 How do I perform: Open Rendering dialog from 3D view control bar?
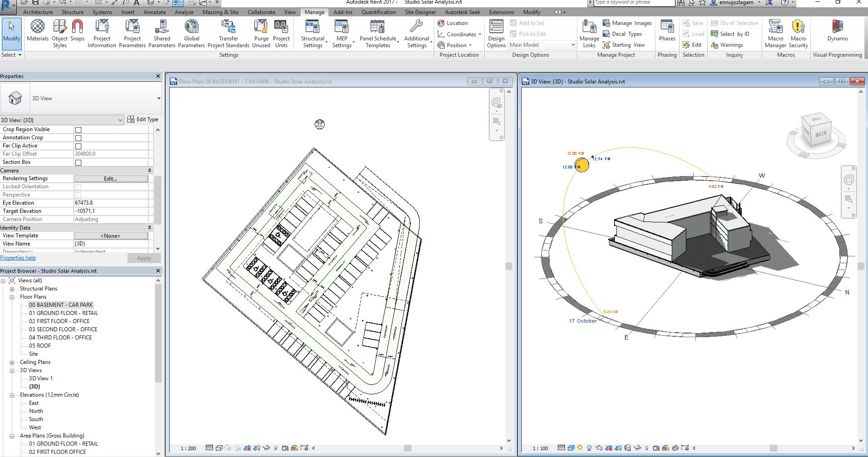[599, 448]
